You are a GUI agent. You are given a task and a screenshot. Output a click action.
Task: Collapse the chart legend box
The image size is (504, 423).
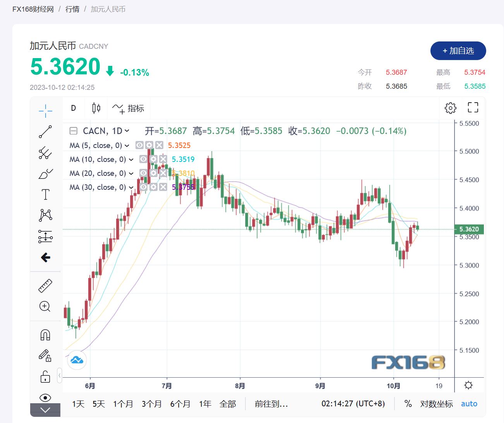(73, 131)
